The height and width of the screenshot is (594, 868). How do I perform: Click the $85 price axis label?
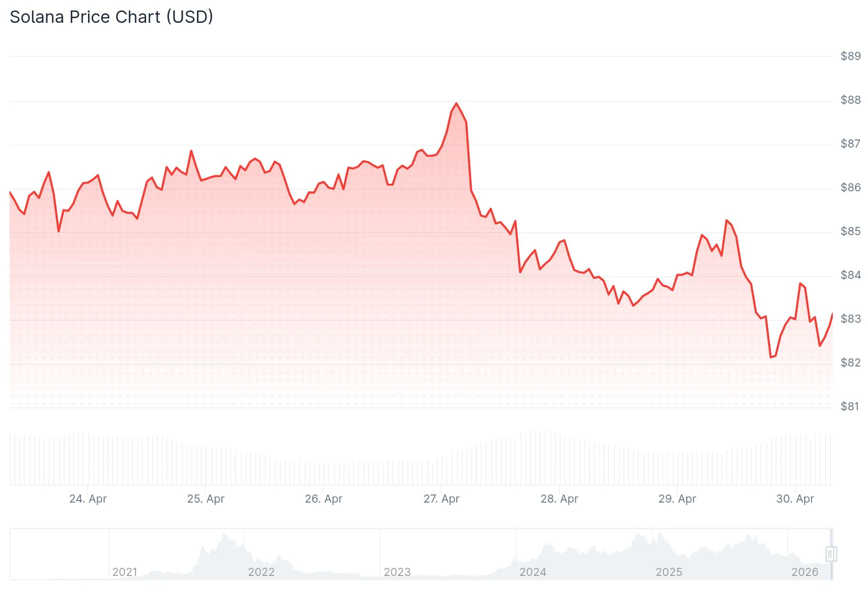click(850, 231)
